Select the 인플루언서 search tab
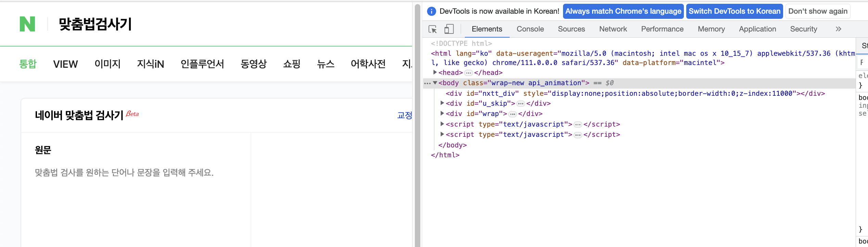Image resolution: width=868 pixels, height=247 pixels. 202,64
